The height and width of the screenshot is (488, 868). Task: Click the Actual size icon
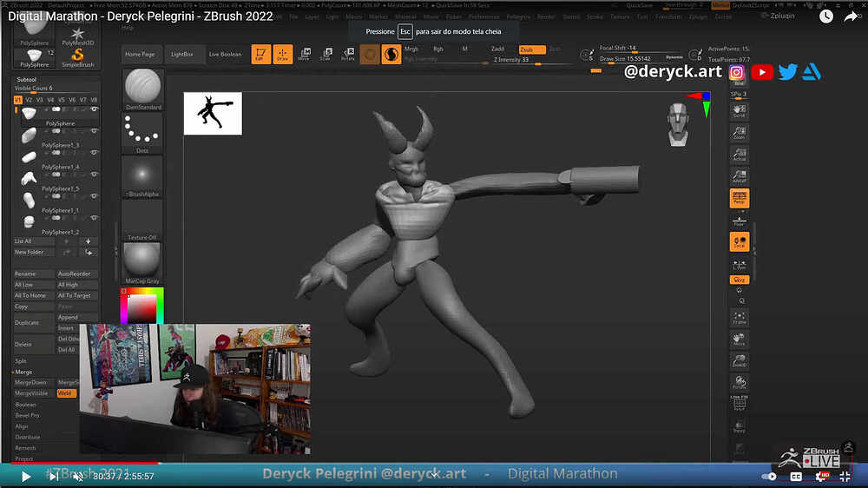click(739, 155)
